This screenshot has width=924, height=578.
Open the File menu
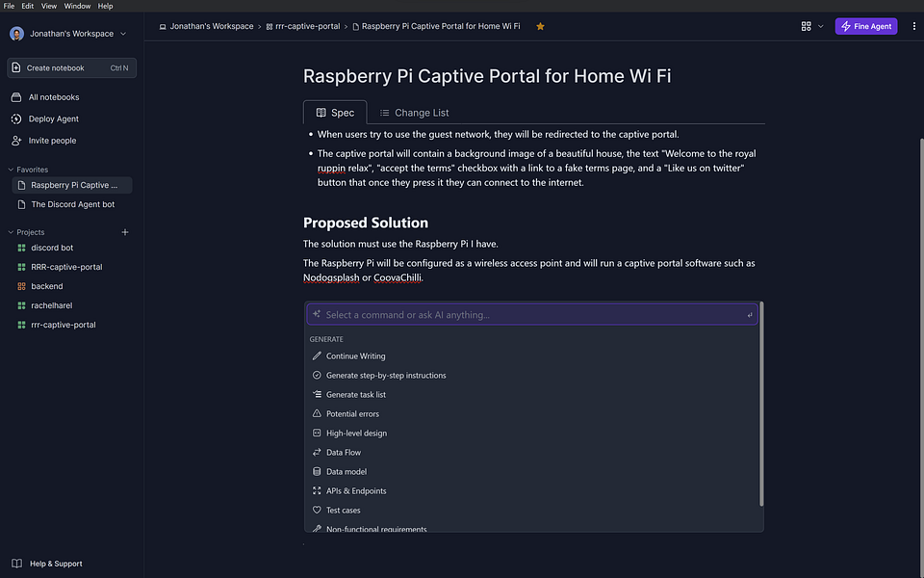pos(9,6)
